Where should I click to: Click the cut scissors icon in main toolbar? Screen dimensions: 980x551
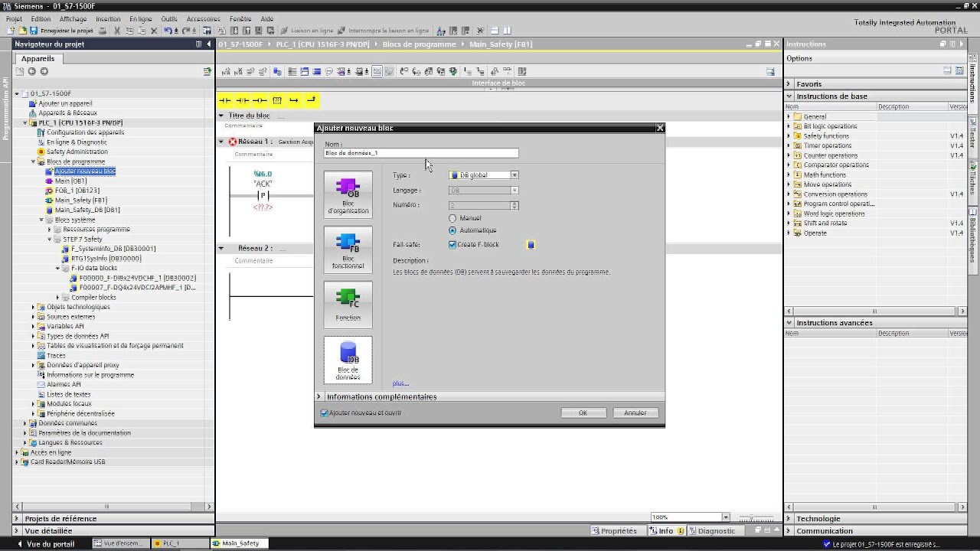[117, 31]
